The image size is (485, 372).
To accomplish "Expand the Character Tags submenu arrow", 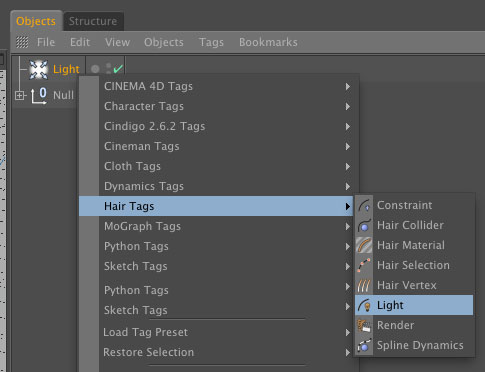I will pyautogui.click(x=348, y=107).
